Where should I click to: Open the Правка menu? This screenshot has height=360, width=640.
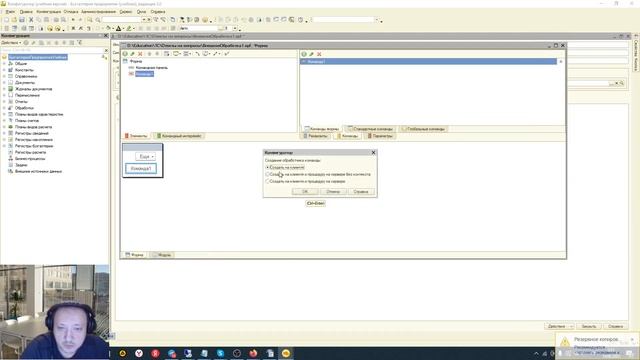pos(26,12)
